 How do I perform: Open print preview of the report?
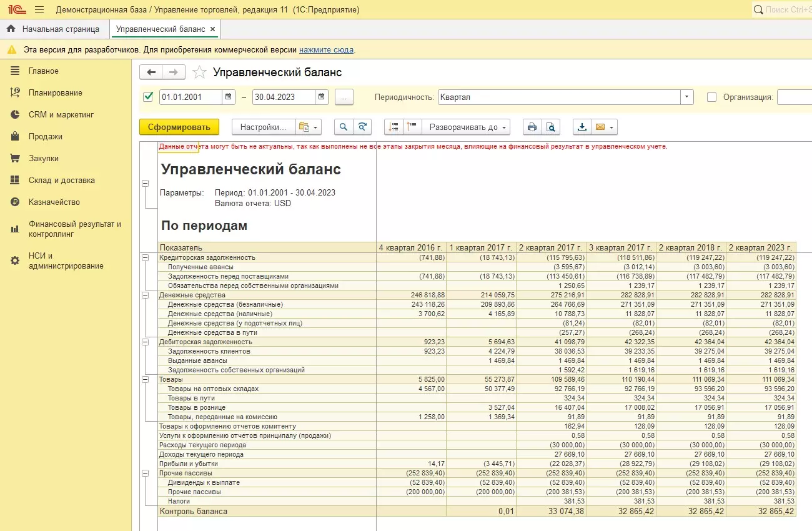tap(550, 127)
